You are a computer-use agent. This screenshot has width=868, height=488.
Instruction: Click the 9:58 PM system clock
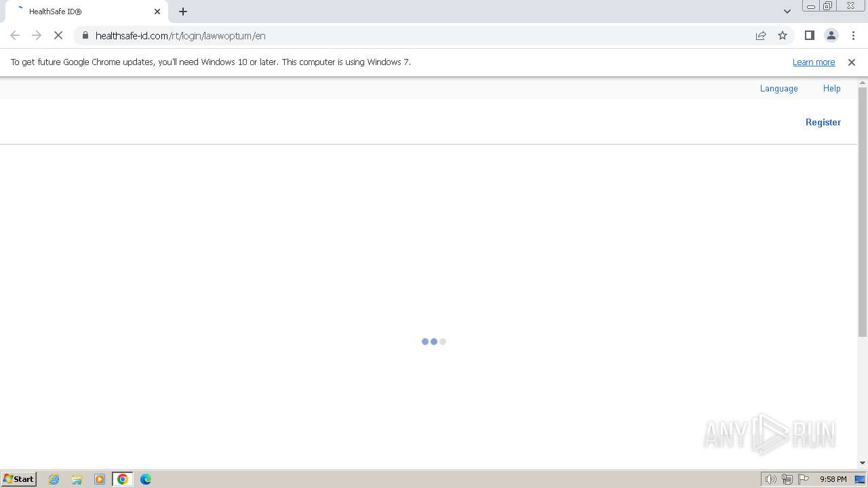[x=833, y=479]
